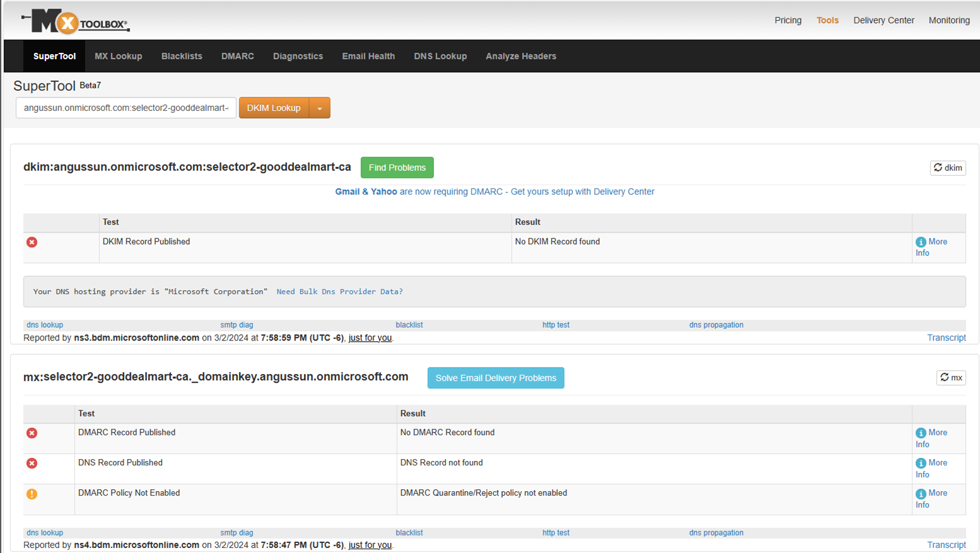980x553 pixels.
Task: Click the green Find Problems button
Action: pos(397,168)
